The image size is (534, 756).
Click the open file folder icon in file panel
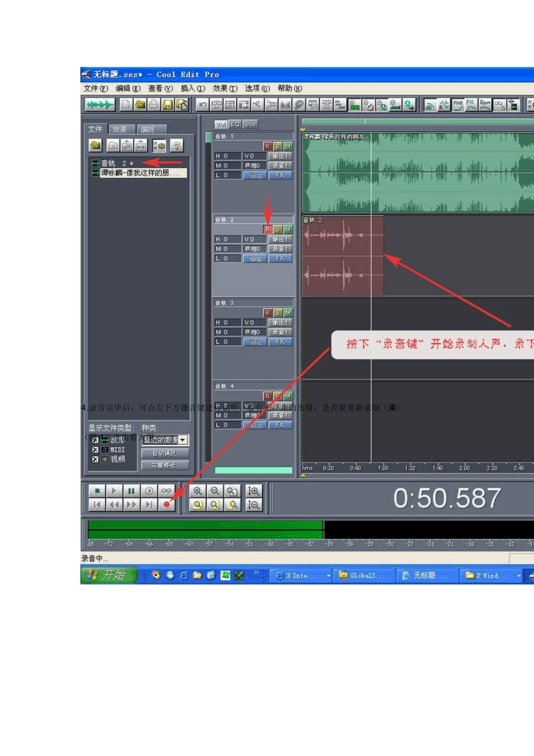[96, 146]
